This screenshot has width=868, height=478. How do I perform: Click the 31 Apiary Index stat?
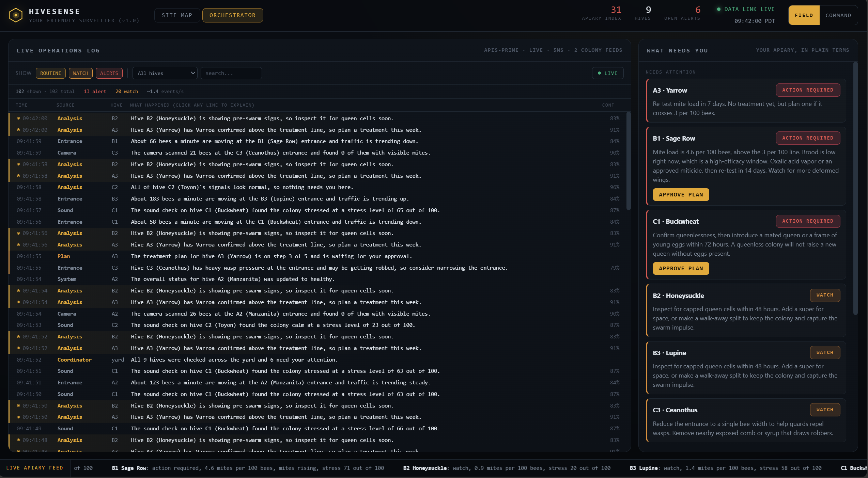click(x=602, y=13)
